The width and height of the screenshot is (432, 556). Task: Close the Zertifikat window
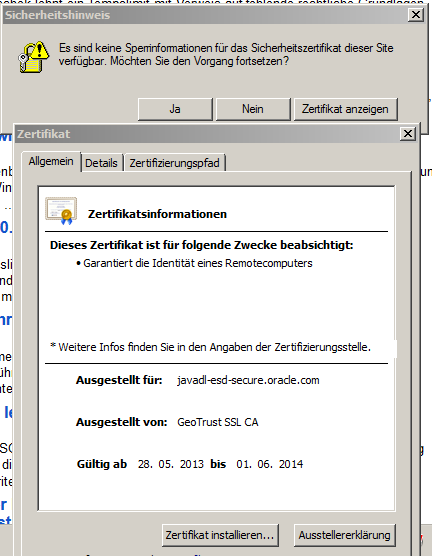[x=408, y=134]
